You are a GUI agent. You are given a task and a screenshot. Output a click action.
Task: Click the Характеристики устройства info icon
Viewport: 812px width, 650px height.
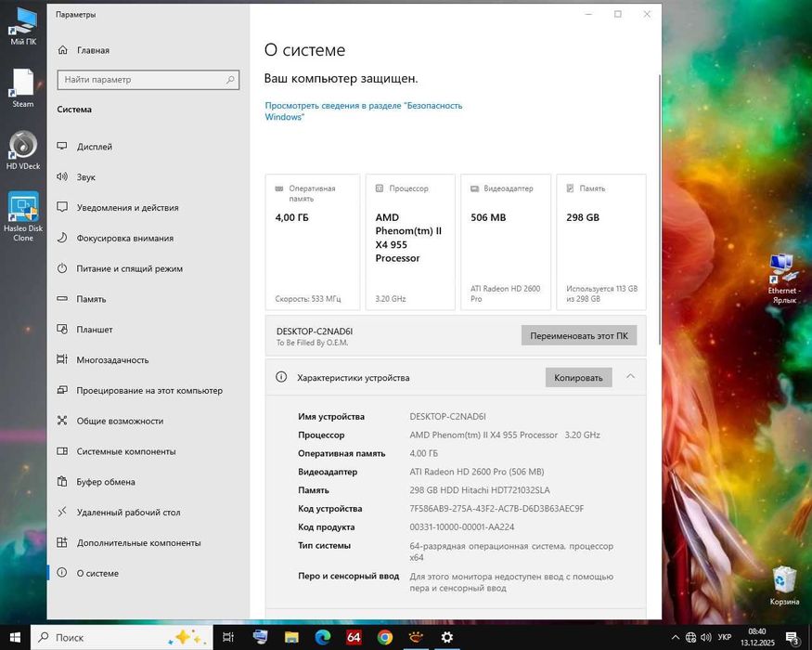click(281, 377)
